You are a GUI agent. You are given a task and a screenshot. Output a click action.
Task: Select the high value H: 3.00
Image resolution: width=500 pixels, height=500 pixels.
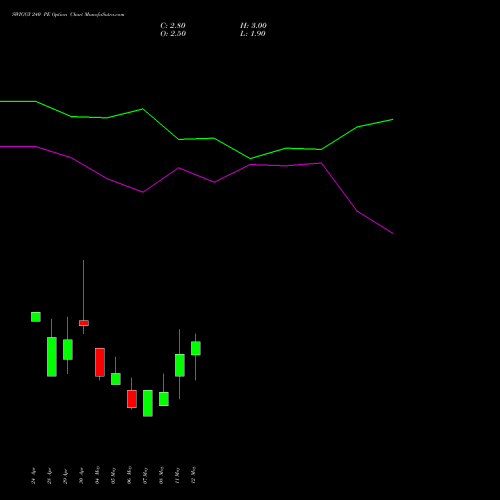click(x=253, y=26)
